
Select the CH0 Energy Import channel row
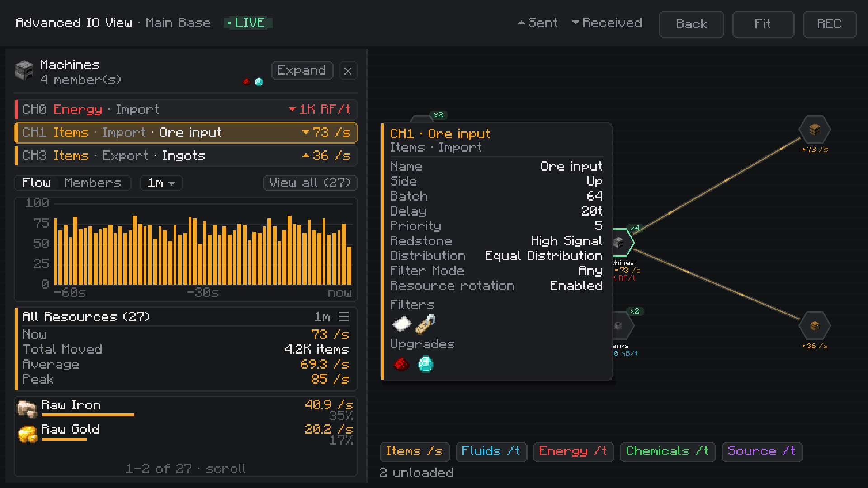186,109
